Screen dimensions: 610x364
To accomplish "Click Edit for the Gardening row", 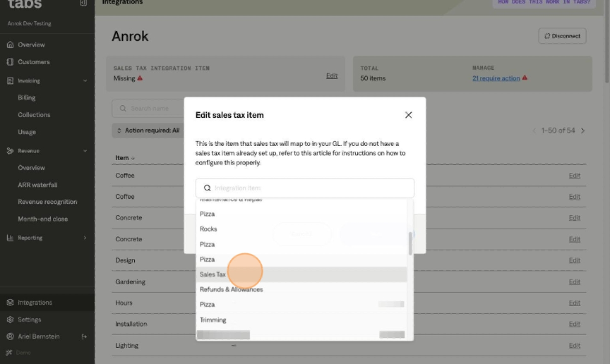I will click(x=574, y=281).
